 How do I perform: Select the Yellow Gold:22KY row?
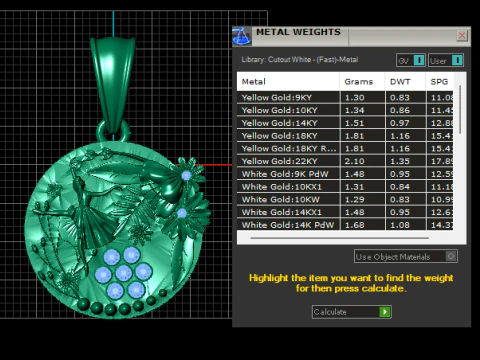345,161
